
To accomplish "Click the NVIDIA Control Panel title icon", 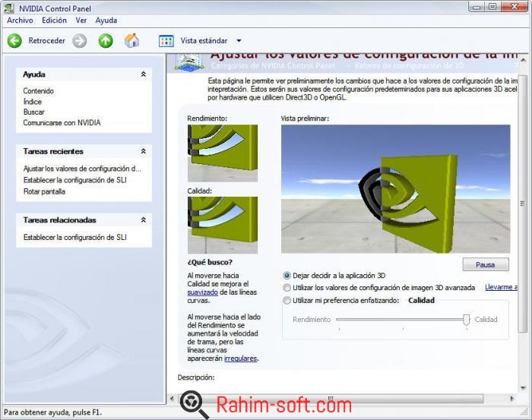I will (x=9, y=8).
